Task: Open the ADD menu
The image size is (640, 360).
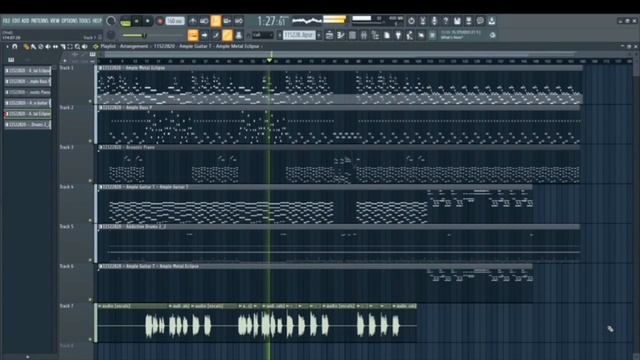Action: (x=25, y=21)
